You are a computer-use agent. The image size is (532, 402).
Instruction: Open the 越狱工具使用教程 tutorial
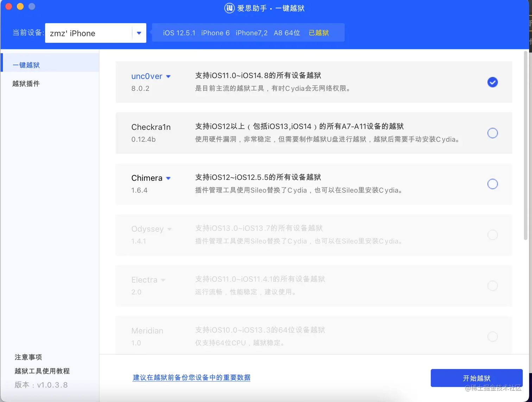pos(42,371)
